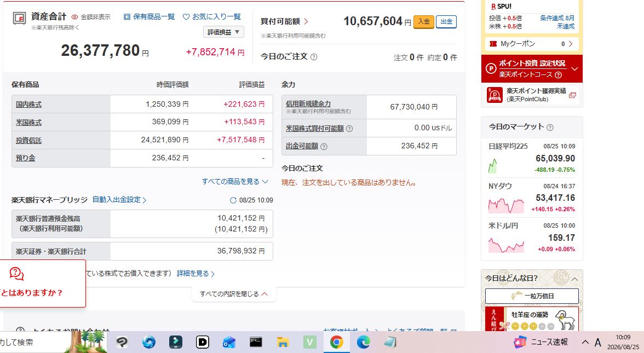
Task: Open the black D app in taskbar
Action: tap(203, 342)
